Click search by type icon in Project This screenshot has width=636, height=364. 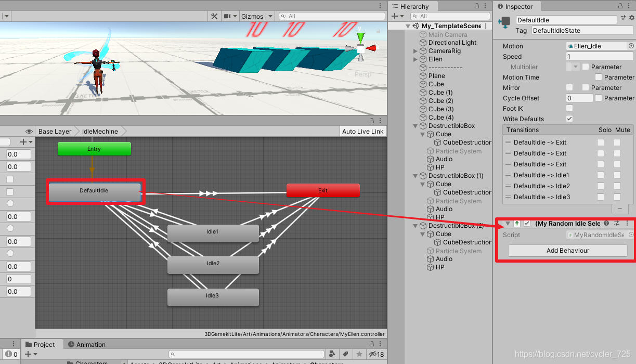[x=333, y=354]
